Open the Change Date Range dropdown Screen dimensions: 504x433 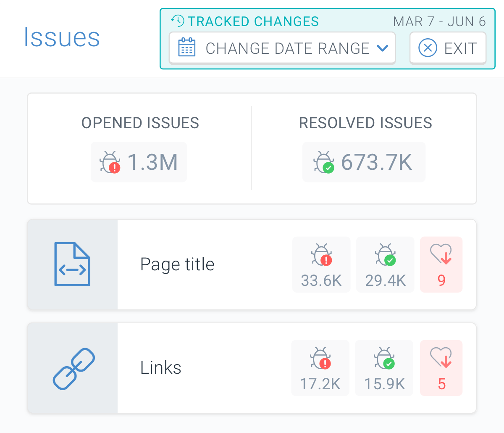[x=282, y=48]
